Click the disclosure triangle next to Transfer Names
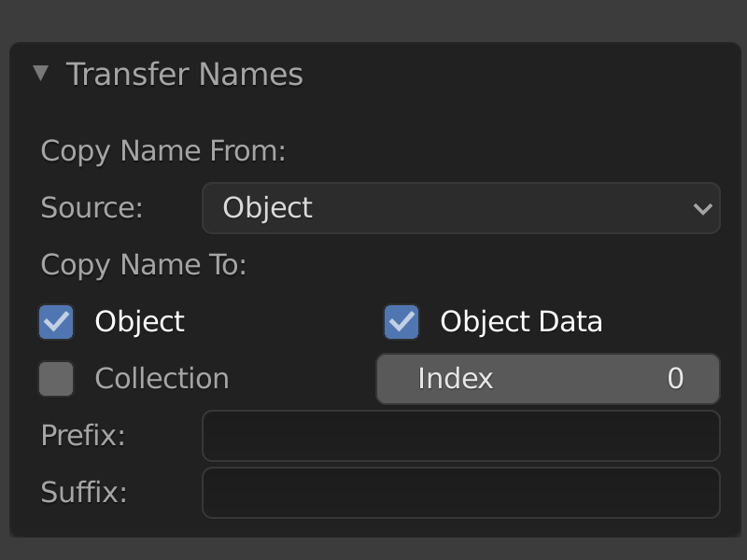This screenshot has height=560, width=747. (41, 73)
